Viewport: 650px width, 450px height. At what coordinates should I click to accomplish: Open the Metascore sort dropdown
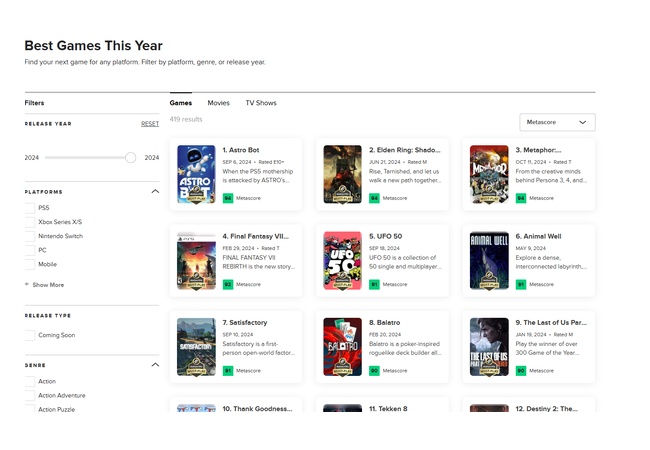click(557, 122)
